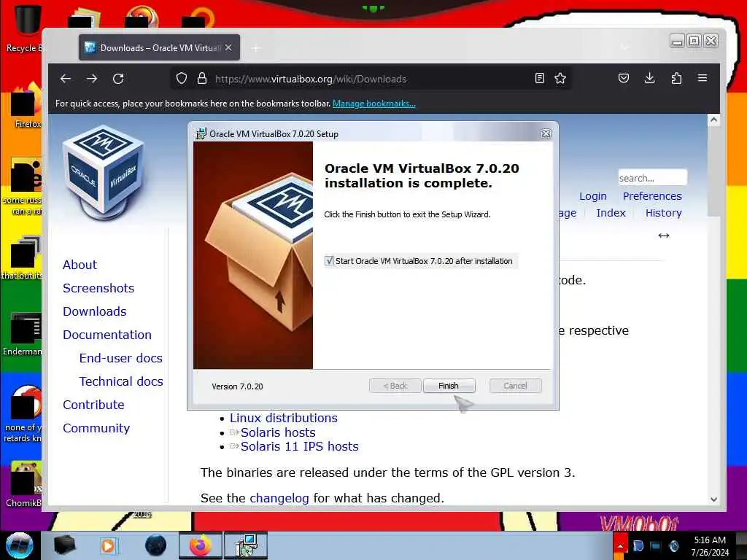
Task: Reload the VirtualBox downloads page
Action: [118, 79]
